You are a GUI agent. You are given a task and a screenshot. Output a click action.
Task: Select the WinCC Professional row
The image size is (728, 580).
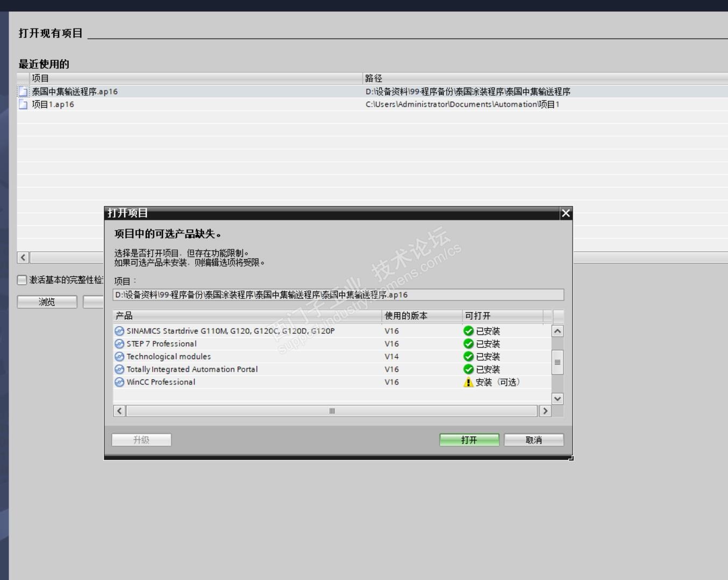point(332,382)
